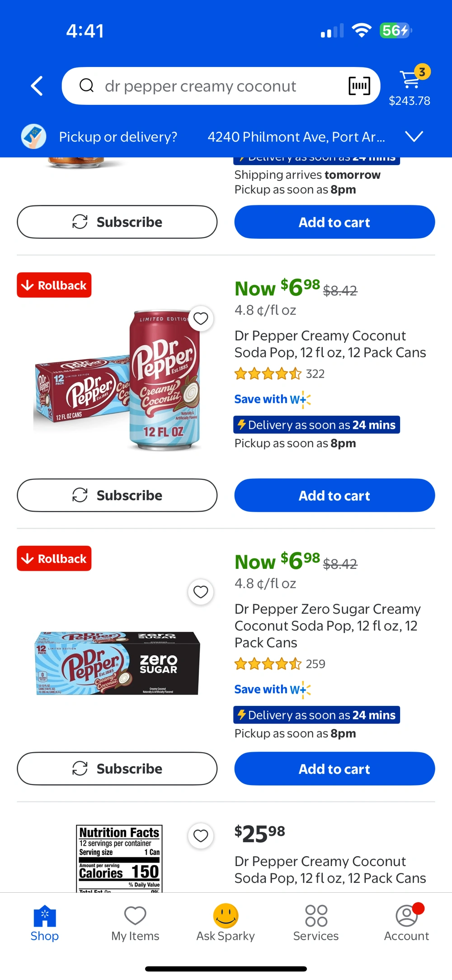452x980 pixels.
Task: Subscribe to Dr Pepper Creamy Coconut 12 pack
Action: pyautogui.click(x=117, y=496)
